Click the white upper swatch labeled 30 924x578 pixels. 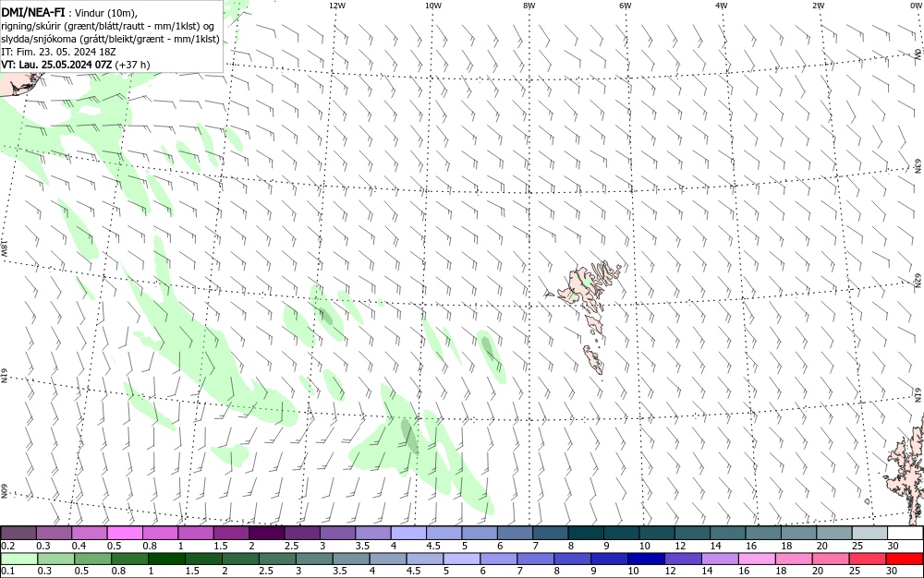pyautogui.click(x=906, y=534)
